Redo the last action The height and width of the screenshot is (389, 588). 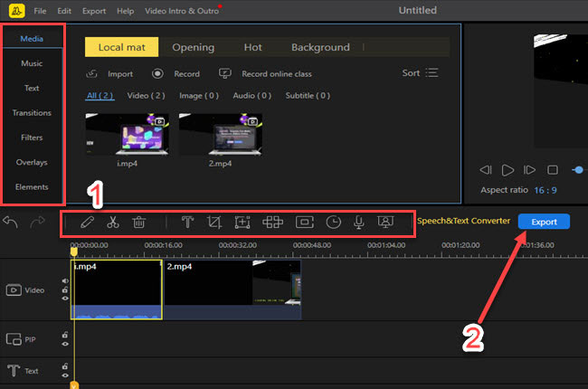37,222
